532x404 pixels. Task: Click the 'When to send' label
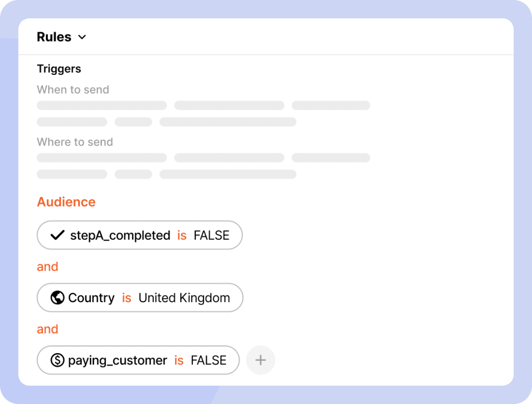tap(73, 89)
